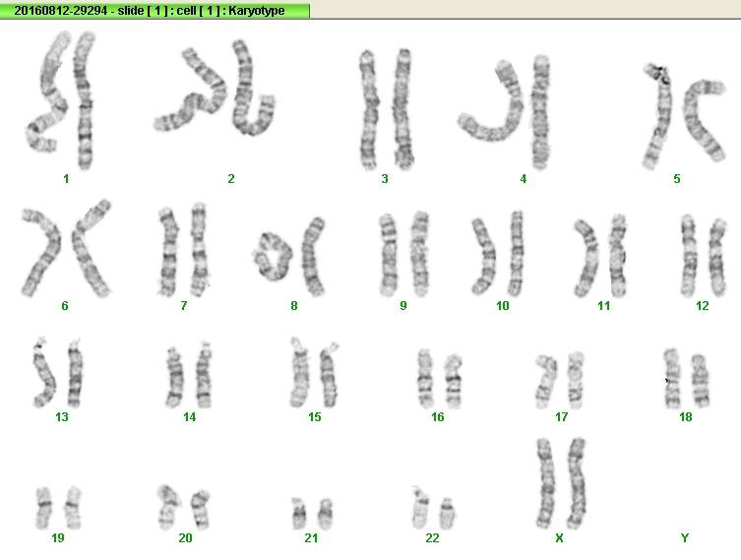The image size is (741, 560).
Task: Click the green label '21'
Action: 311,537
